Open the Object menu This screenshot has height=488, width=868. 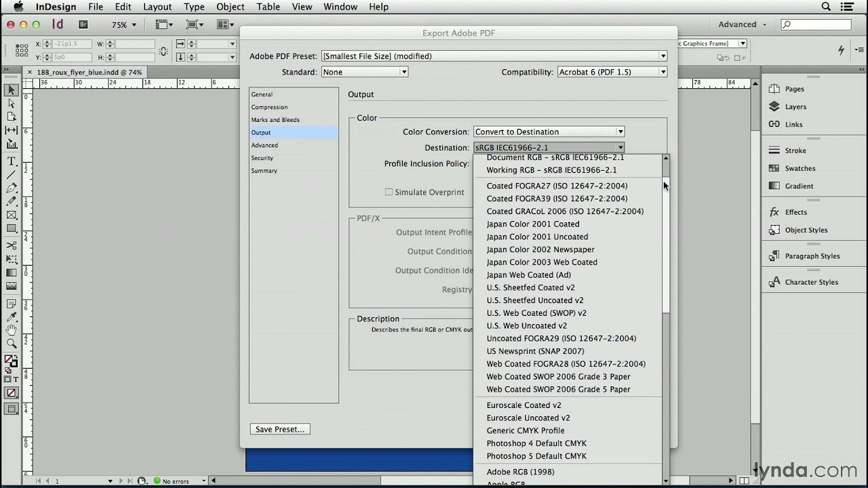tap(230, 7)
